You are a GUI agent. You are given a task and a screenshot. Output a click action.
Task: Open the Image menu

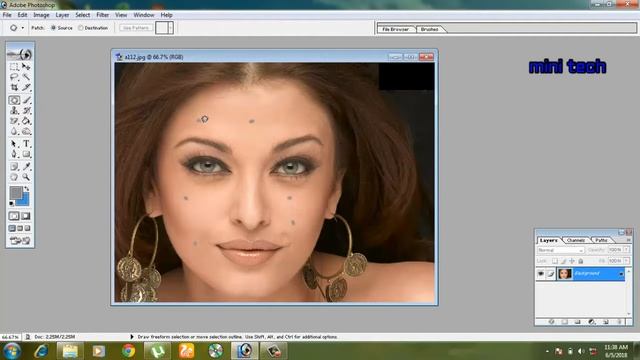click(x=41, y=15)
